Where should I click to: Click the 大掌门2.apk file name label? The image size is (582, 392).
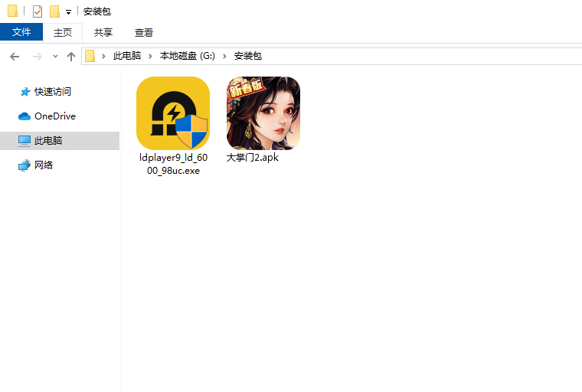253,158
